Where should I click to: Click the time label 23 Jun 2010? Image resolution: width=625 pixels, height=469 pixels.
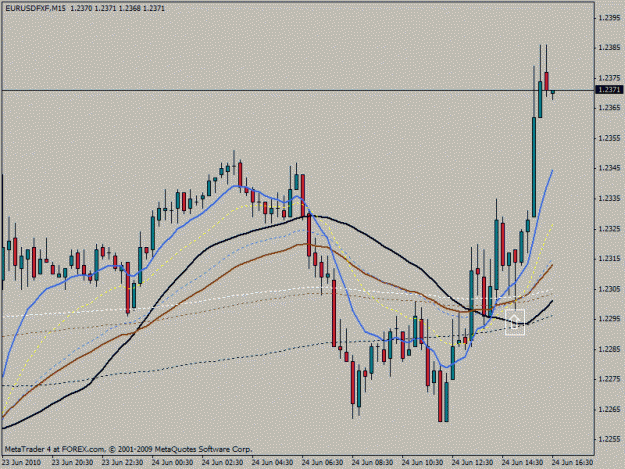21,463
